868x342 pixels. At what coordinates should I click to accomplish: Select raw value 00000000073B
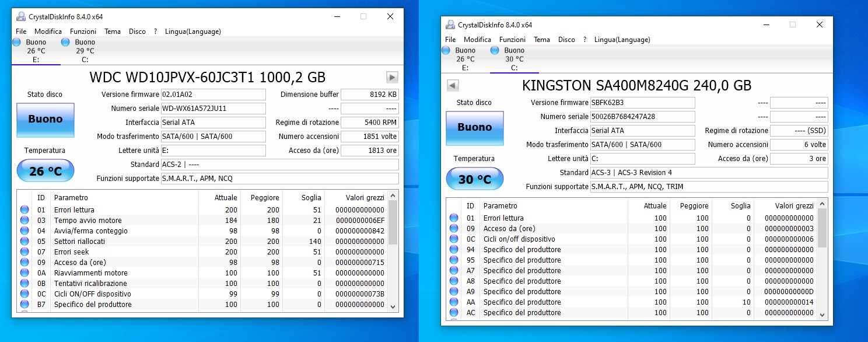pos(360,294)
